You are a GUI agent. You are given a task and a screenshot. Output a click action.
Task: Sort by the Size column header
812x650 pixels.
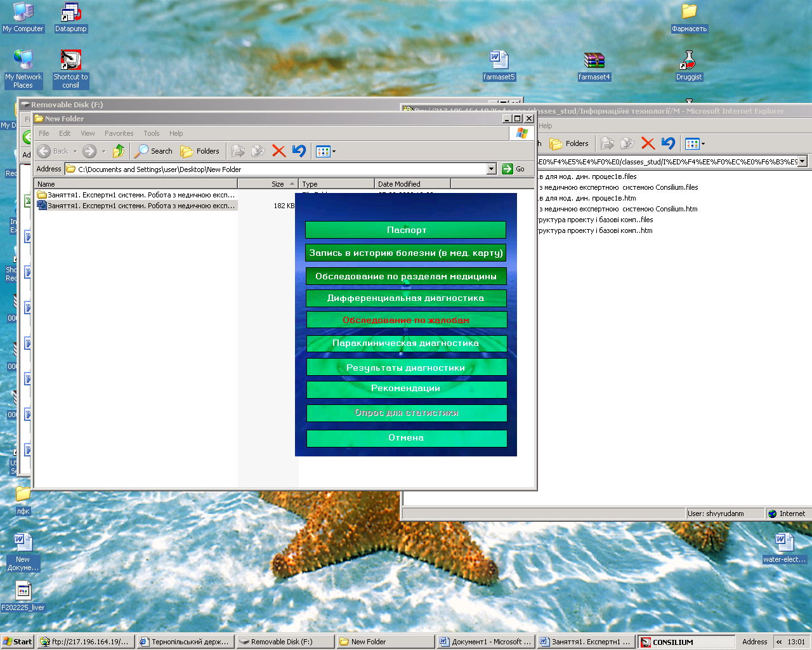click(268, 184)
